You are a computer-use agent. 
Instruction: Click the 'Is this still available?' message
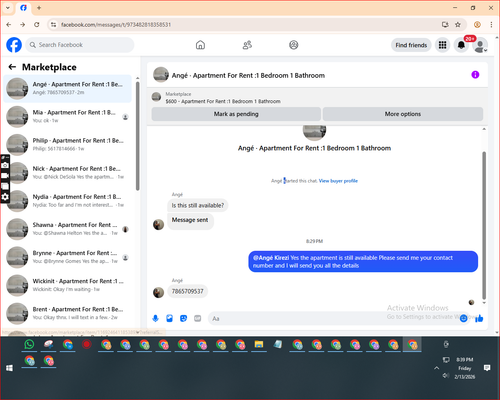coord(198,205)
